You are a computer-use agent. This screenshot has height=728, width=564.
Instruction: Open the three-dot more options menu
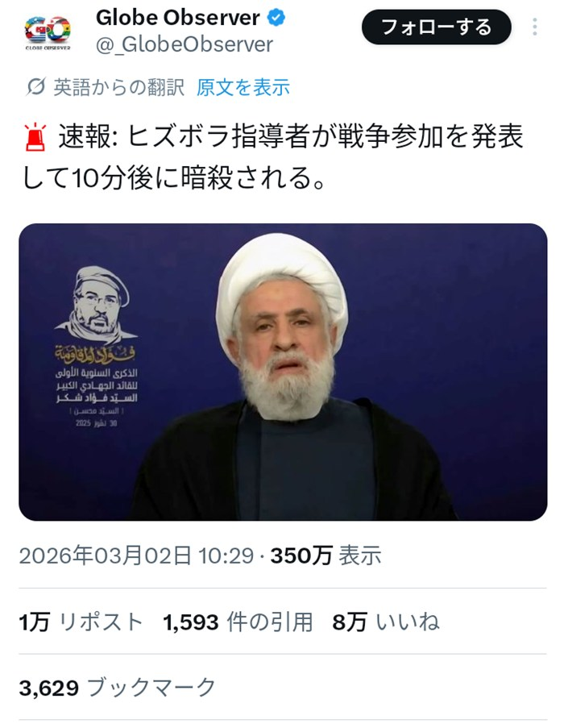(x=535, y=27)
